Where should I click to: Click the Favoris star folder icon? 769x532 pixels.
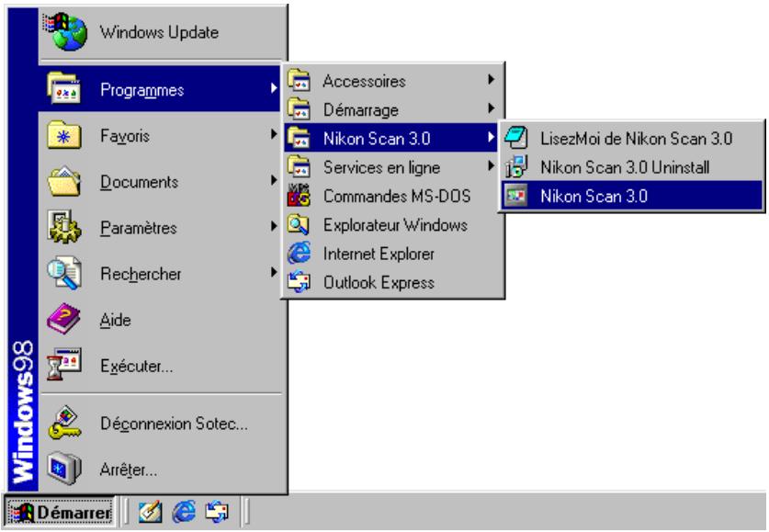point(64,135)
